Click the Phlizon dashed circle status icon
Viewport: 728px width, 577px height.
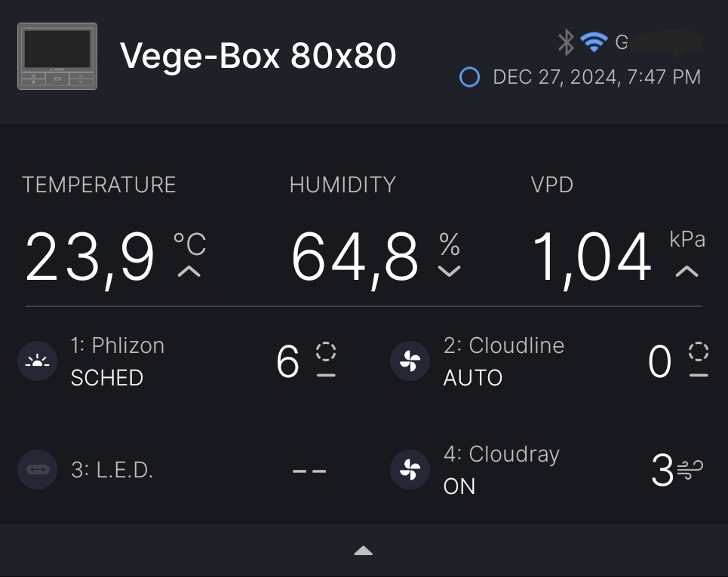coord(326,352)
